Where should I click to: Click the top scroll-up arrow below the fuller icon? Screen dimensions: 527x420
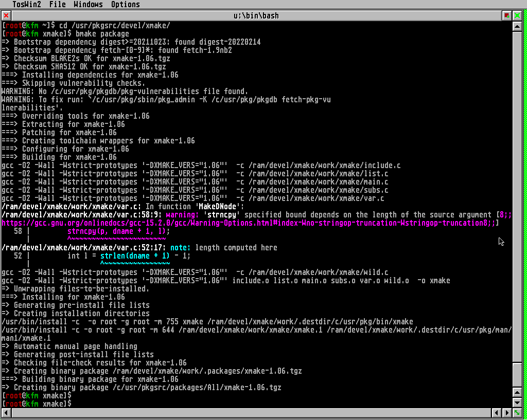click(x=517, y=26)
